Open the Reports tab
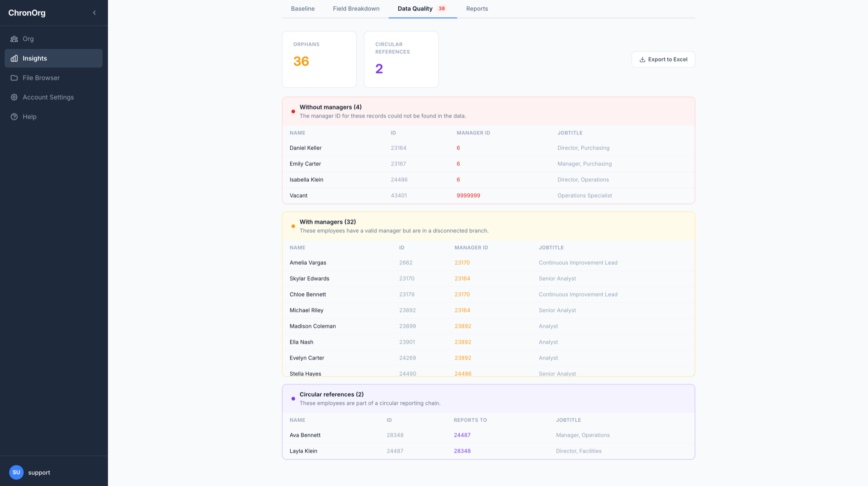The height and width of the screenshot is (486, 868). [477, 9]
